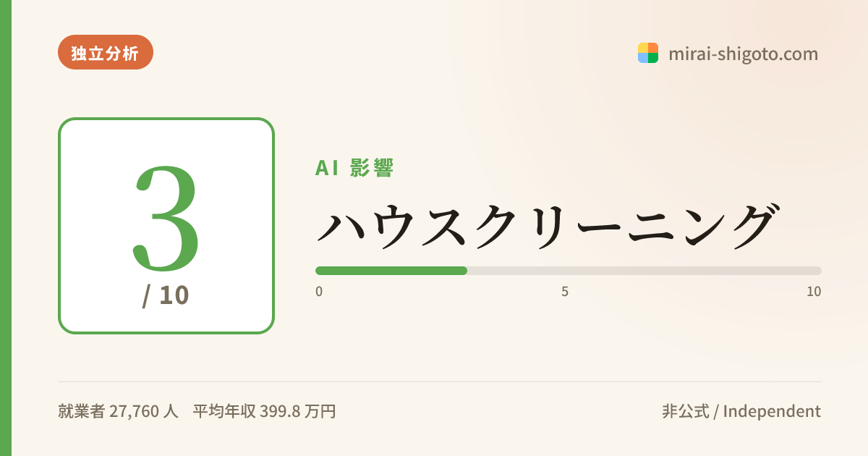Click the gray unfilled progress bar track

[x=644, y=271]
